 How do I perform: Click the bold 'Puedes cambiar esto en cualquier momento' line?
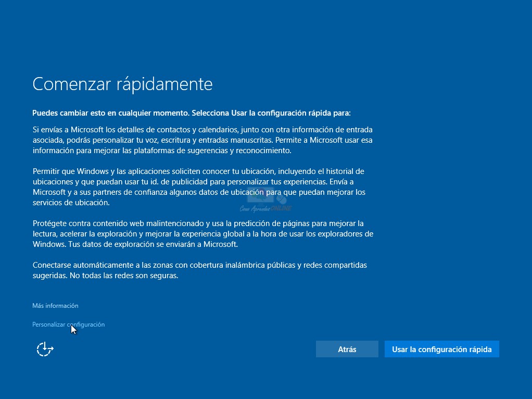[192, 113]
